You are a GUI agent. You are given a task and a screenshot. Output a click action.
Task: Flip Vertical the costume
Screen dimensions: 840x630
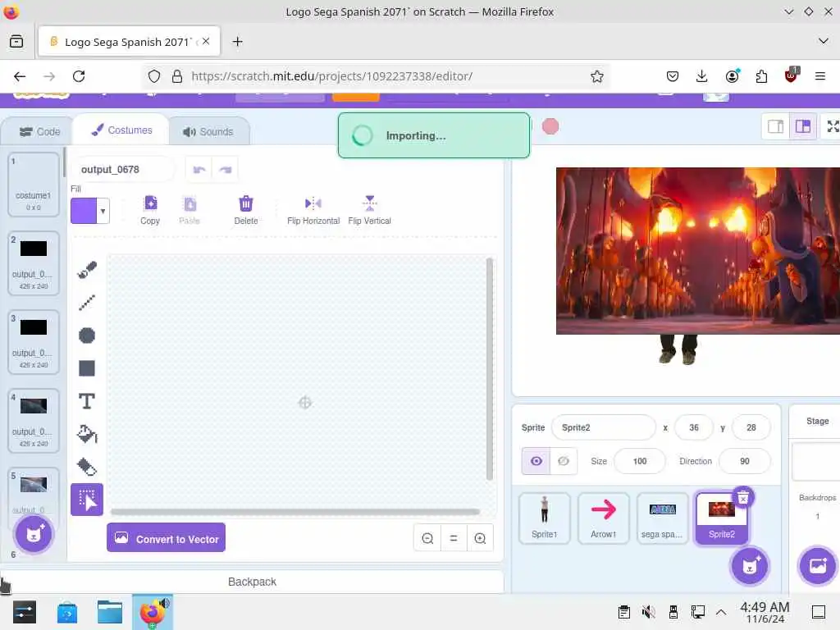(370, 210)
